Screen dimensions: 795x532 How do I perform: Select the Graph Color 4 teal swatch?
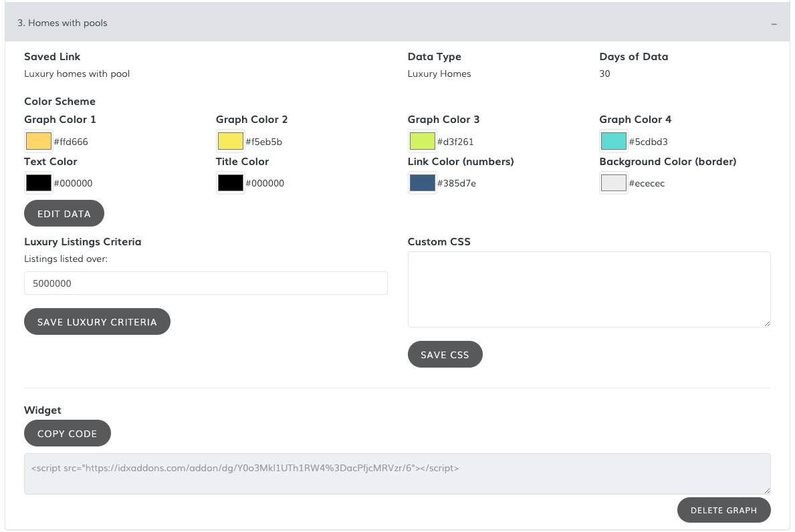tap(614, 141)
